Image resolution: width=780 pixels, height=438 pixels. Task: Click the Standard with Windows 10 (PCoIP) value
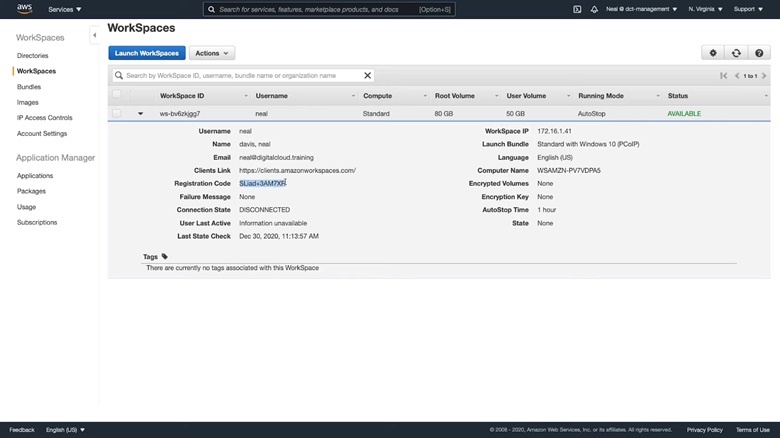[588, 144]
